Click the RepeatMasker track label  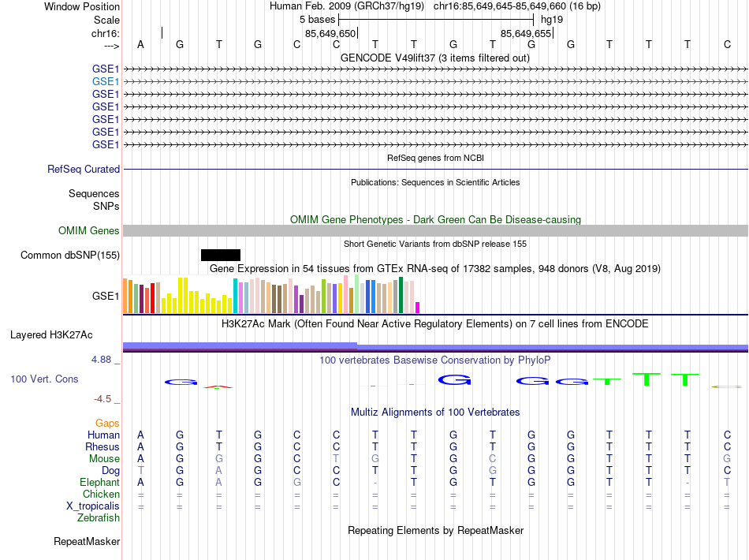(87, 541)
